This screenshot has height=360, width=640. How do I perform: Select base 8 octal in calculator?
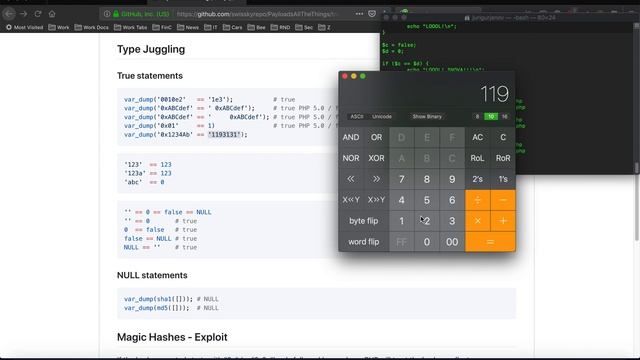coord(477,117)
